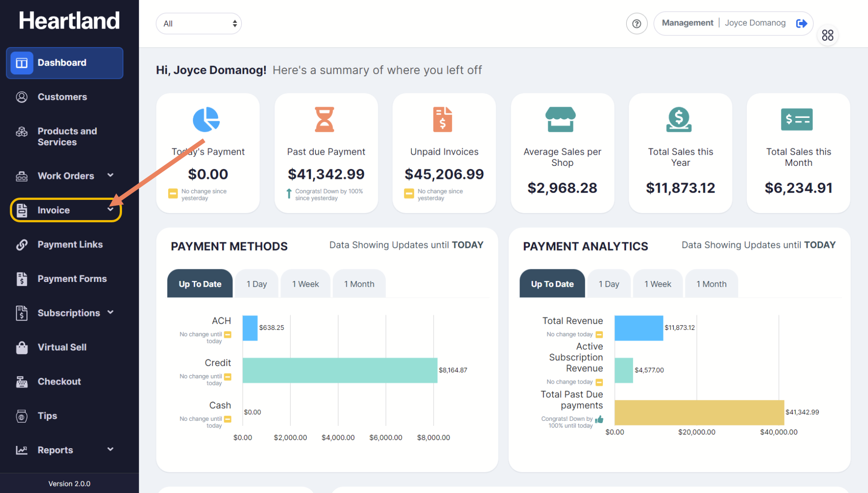Open Products and Services page
The image size is (868, 493).
click(x=67, y=137)
